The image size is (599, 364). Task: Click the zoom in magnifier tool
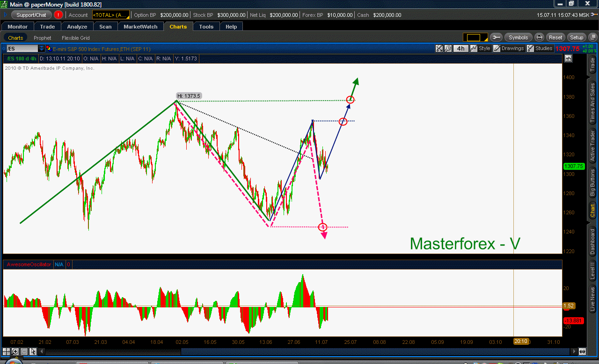(x=15, y=351)
